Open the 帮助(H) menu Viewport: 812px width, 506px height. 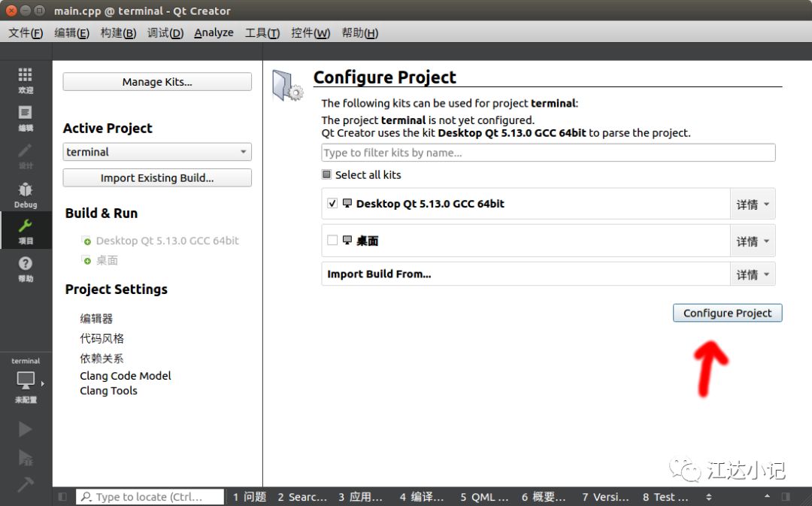[x=360, y=32]
